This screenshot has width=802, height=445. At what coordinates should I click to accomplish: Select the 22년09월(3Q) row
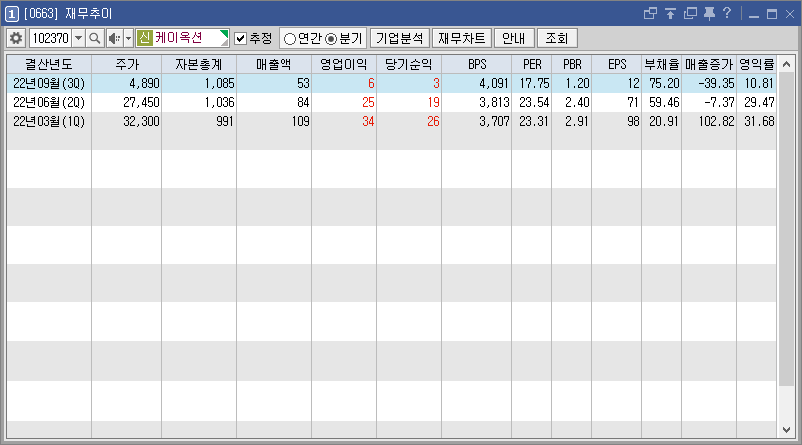pos(391,83)
